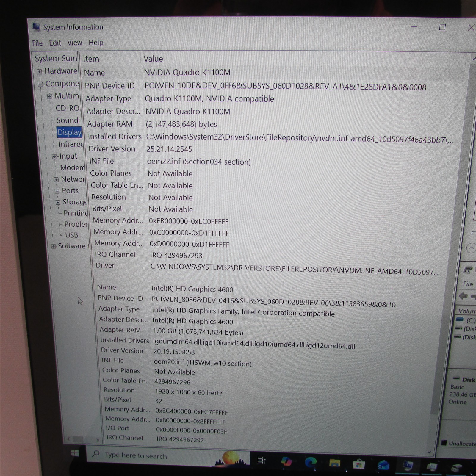Select the highlighted Display tree item
476x476 pixels.
[69, 132]
